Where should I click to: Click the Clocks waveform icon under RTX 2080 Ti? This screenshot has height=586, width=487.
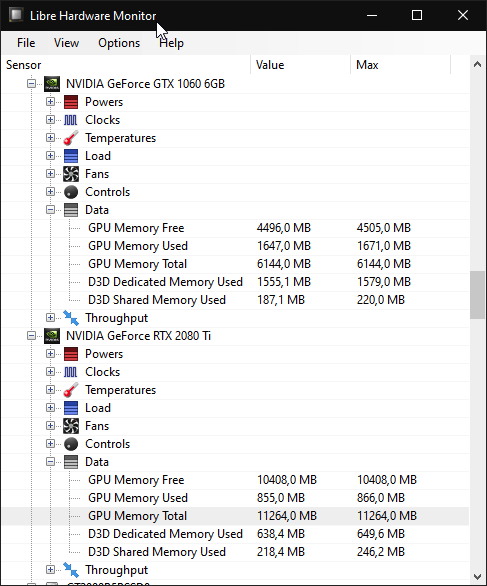71,372
